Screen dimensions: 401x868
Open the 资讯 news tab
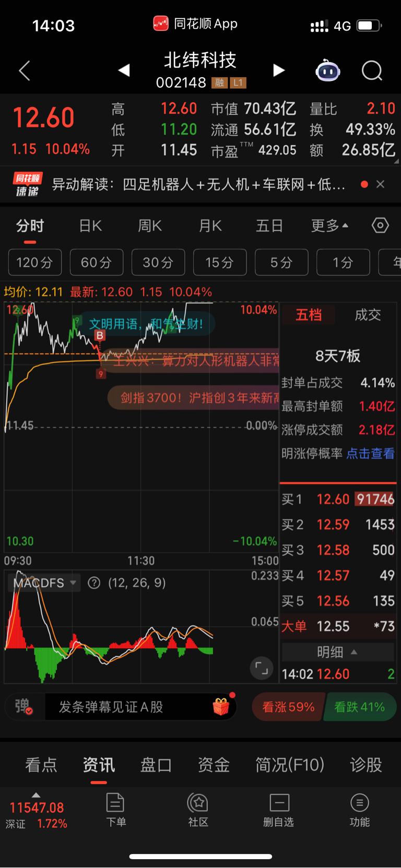[99, 765]
